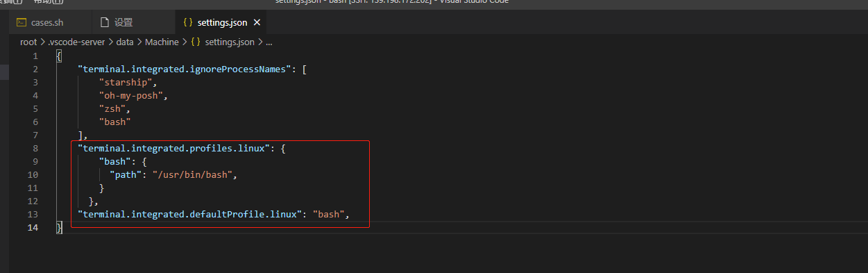The height and width of the screenshot is (273, 868).
Task: Click the file icon on 设置 tab
Action: 105,23
